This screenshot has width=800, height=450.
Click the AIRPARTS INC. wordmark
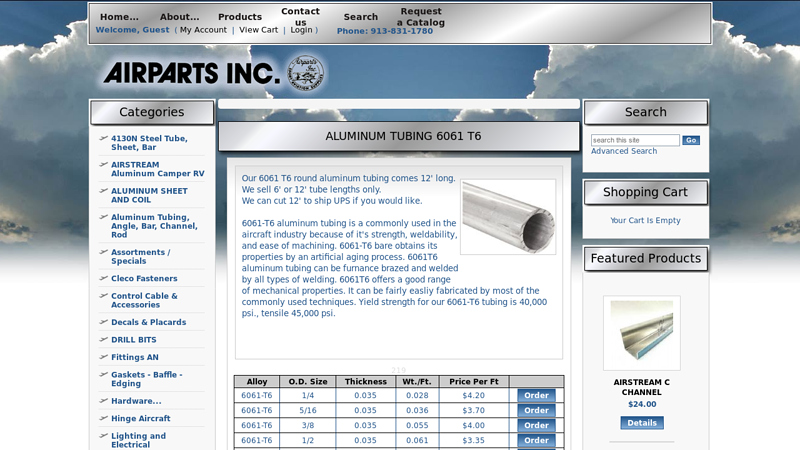(192, 73)
